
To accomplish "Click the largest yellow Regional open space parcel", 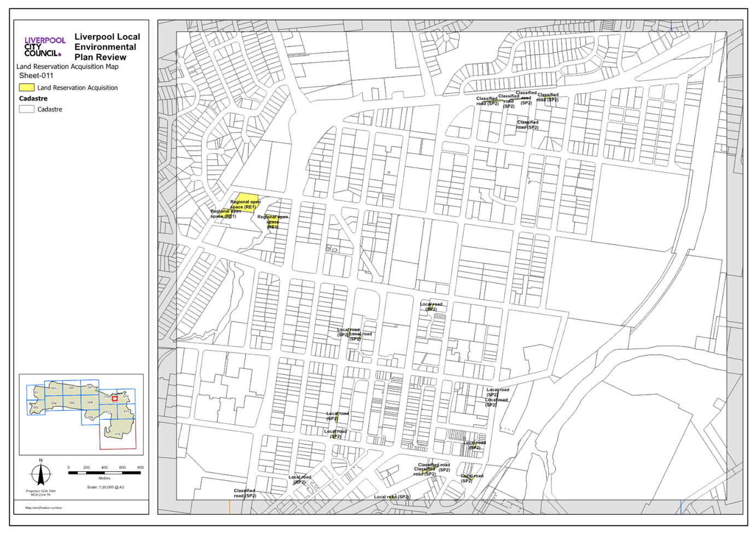I will click(245, 201).
